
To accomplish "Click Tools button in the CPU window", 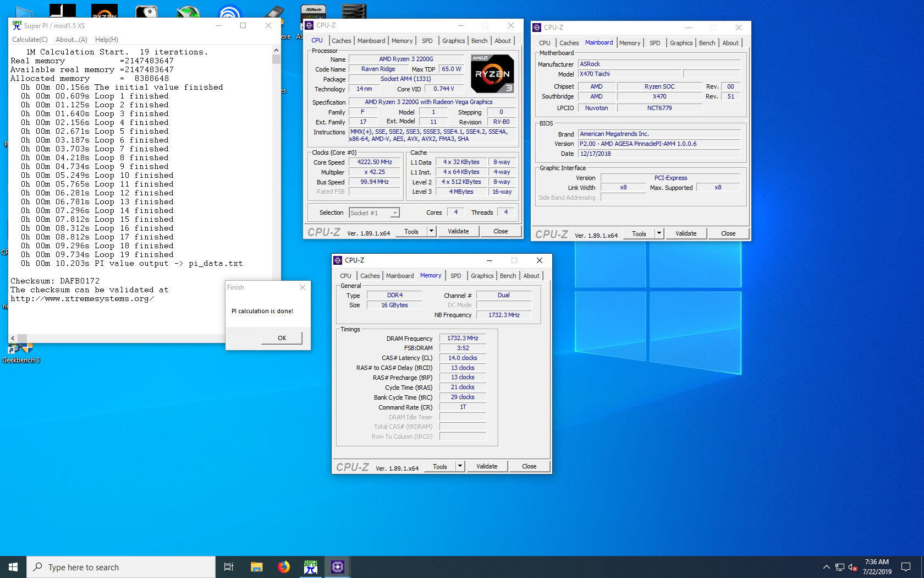I will [411, 232].
